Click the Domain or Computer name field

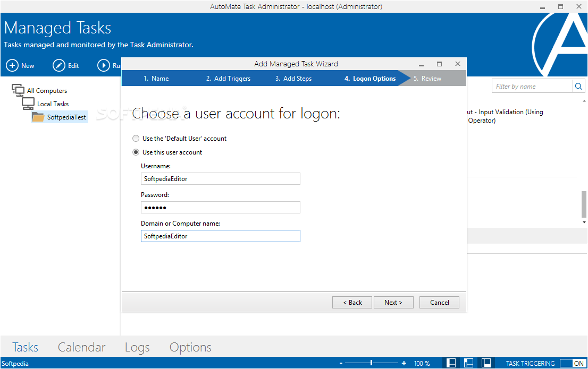point(221,236)
